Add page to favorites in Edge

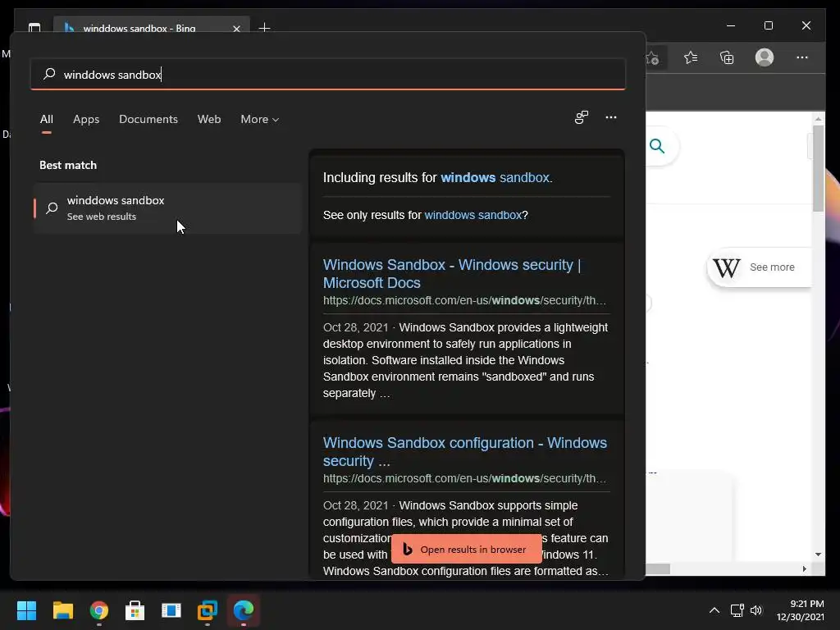(652, 58)
